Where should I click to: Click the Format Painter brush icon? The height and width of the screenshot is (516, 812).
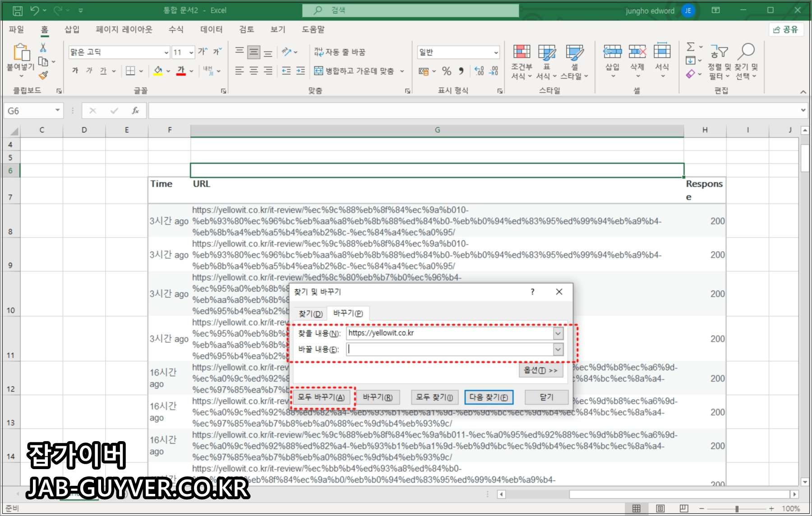click(43, 75)
